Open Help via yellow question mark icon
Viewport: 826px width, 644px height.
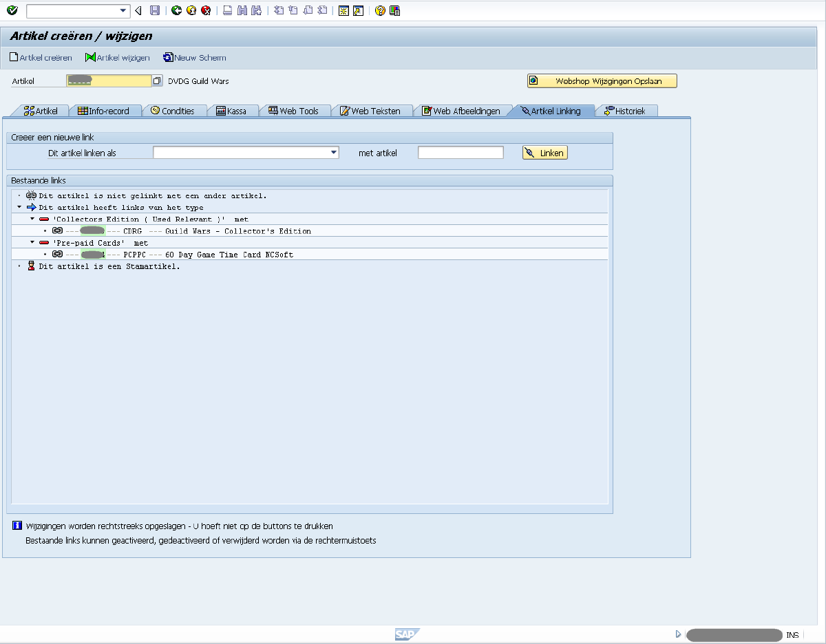tap(379, 10)
